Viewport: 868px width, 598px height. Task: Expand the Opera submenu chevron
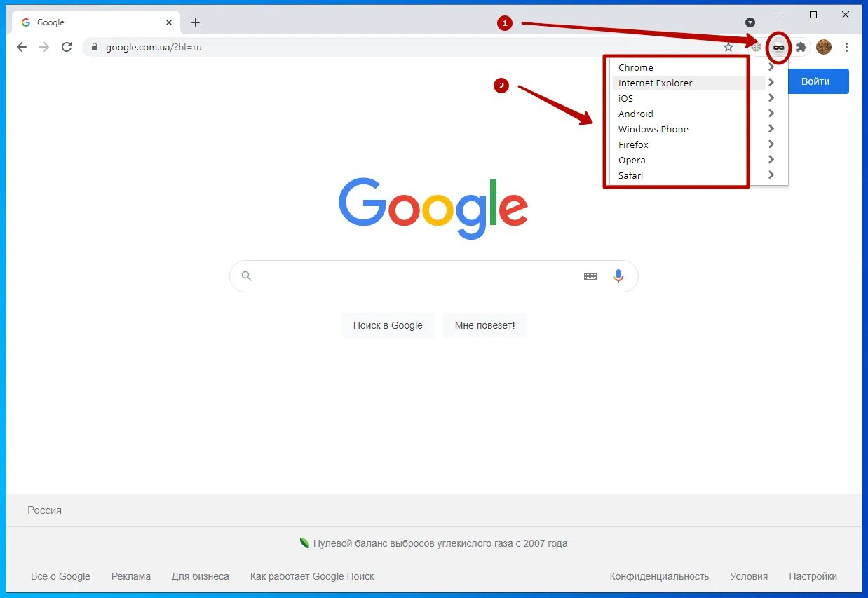[x=771, y=160]
